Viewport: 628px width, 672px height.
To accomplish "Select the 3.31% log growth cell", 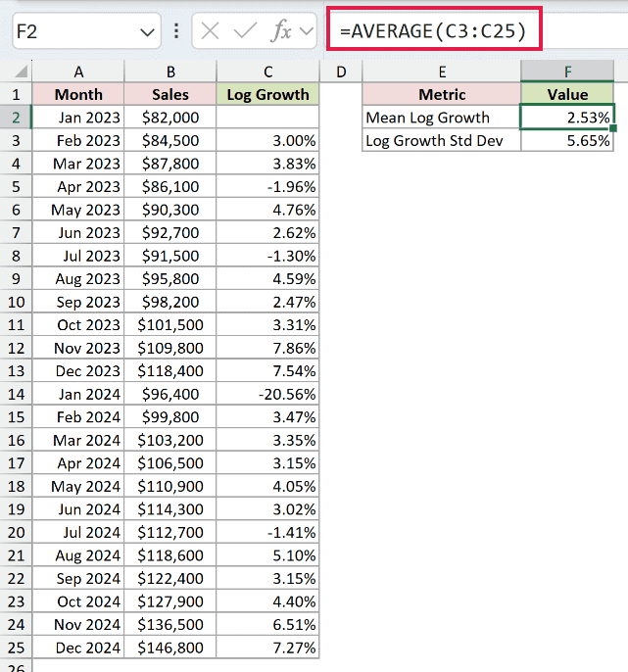I will pos(267,325).
